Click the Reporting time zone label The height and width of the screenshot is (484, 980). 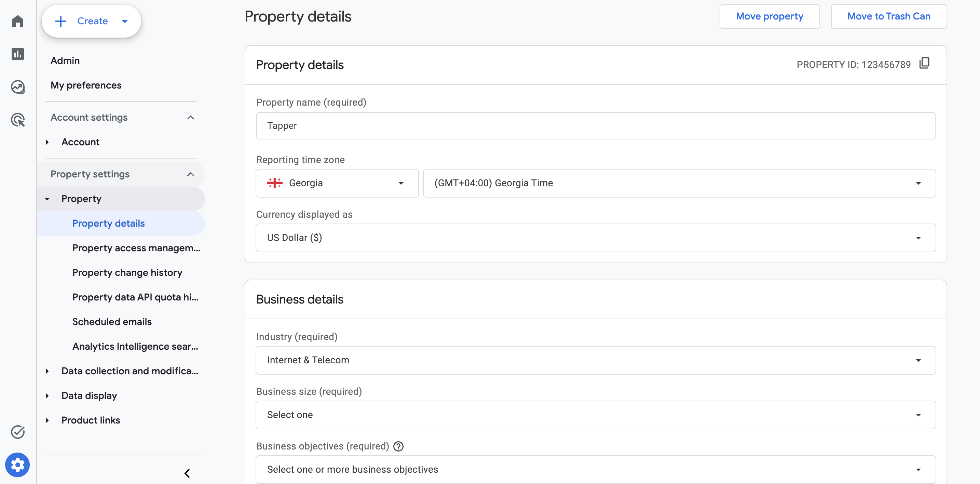coord(301,160)
